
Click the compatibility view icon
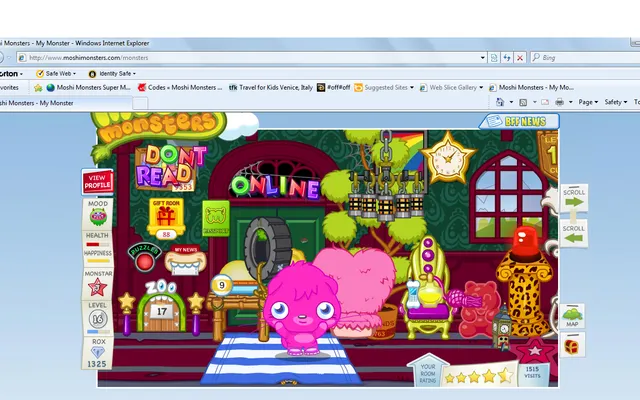pos(494,58)
